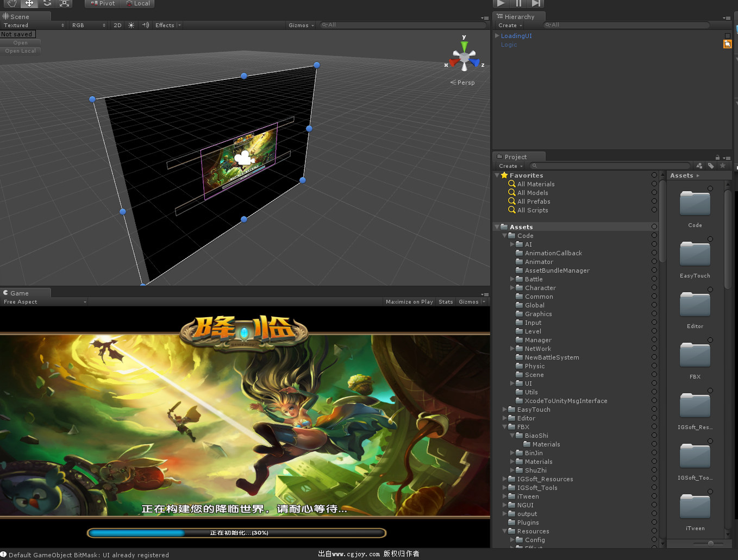This screenshot has width=738, height=560.
Task: Switch to the Game tab
Action: pyautogui.click(x=25, y=293)
